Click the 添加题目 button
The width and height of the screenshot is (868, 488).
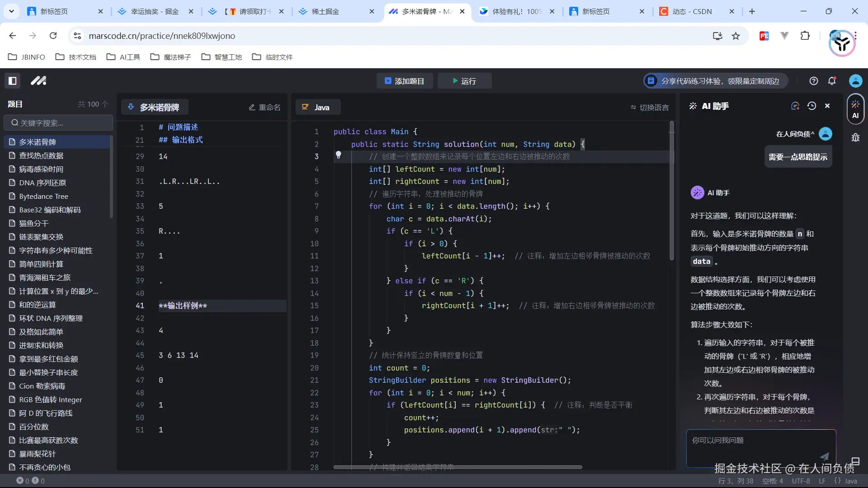click(404, 80)
